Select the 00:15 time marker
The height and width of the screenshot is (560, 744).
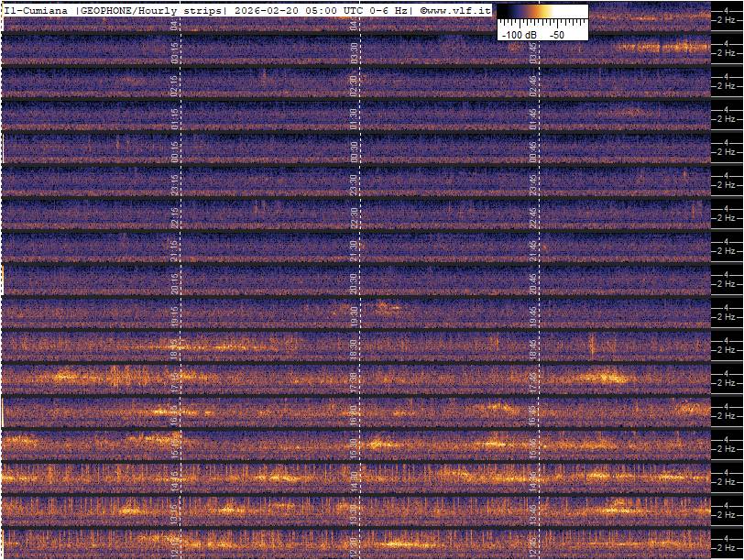(x=175, y=151)
